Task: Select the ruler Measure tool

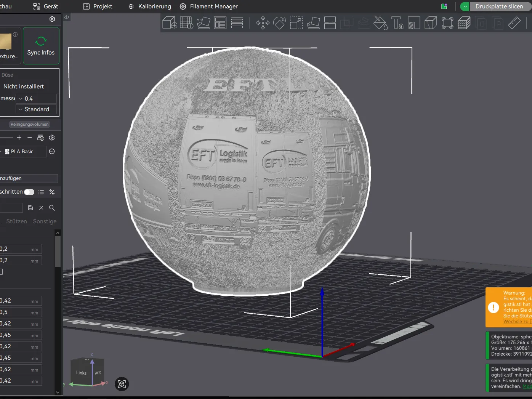Action: coord(514,23)
